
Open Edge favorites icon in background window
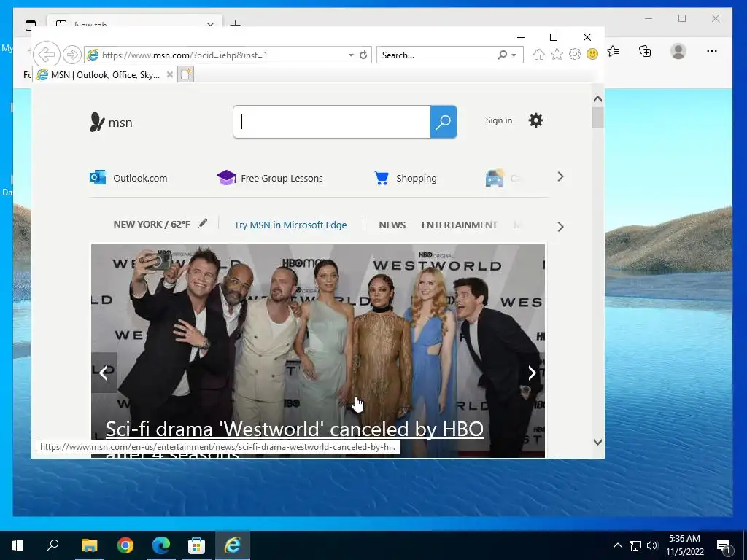click(614, 51)
